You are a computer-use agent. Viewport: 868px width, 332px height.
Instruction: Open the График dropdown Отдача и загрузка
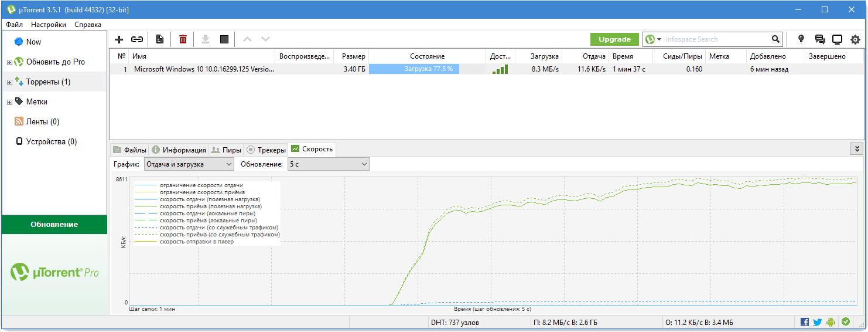click(x=189, y=164)
